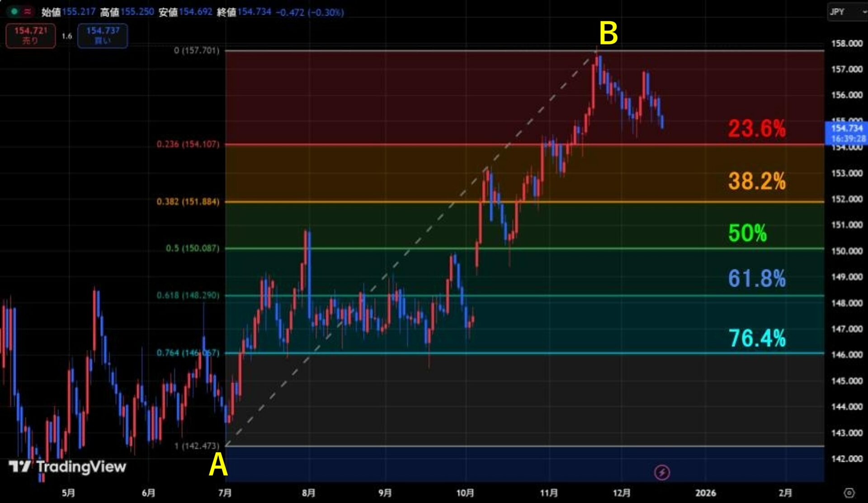Select the 0.5 (150.087) Fibonacci label

[x=193, y=248]
